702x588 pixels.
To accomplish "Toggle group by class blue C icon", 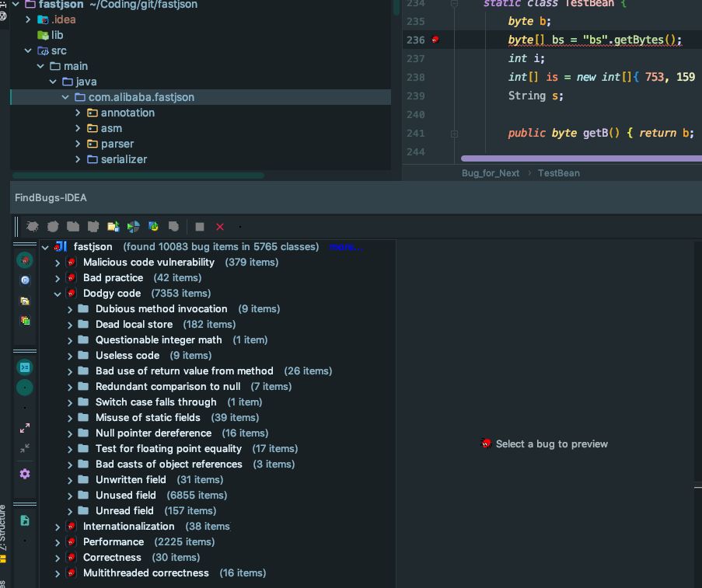I will point(25,280).
